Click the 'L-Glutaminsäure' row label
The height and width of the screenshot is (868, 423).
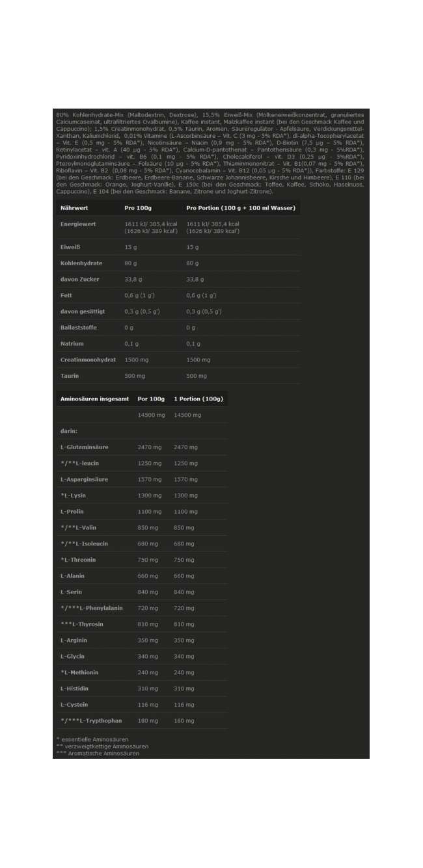85,447
